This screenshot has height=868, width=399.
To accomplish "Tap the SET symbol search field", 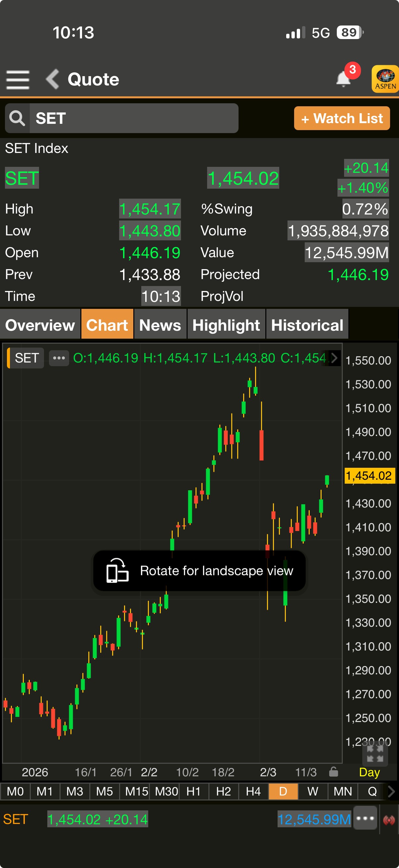I will coord(134,118).
